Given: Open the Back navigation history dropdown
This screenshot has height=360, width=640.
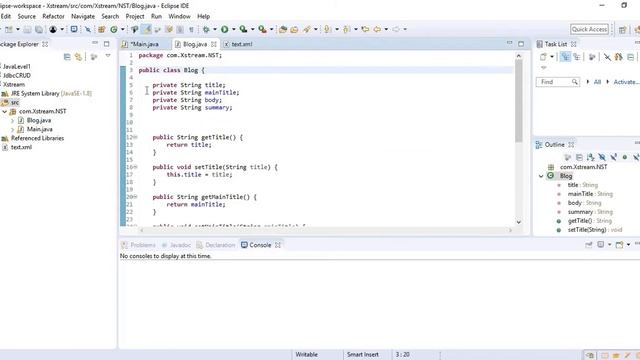Looking at the screenshot, I should click(x=386, y=29).
